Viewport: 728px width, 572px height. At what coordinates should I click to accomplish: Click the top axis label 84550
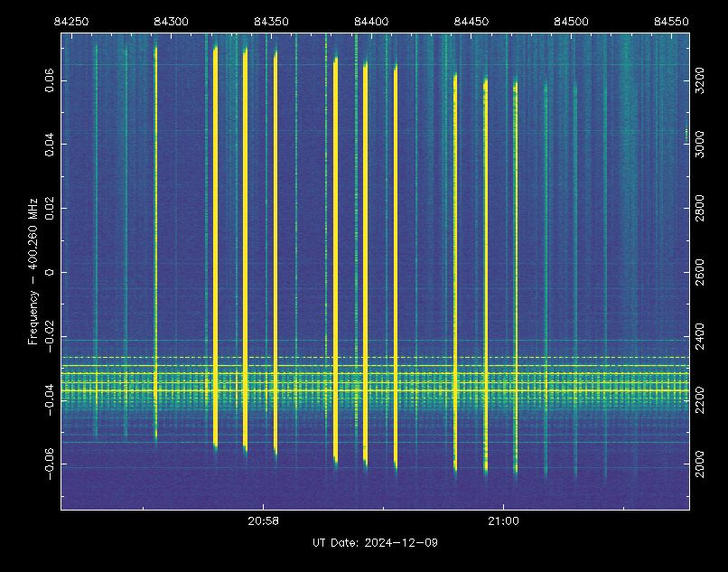[671, 22]
